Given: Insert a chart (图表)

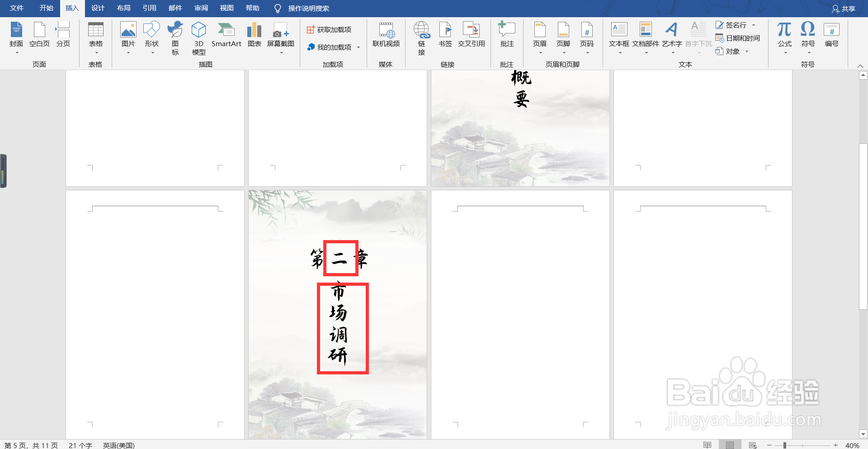Looking at the screenshot, I should [255, 34].
